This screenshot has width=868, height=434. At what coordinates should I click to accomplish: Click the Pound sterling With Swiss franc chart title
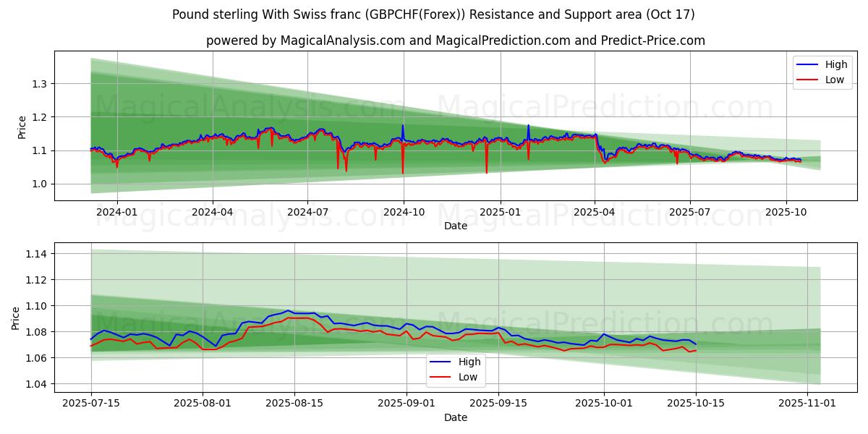click(x=433, y=14)
